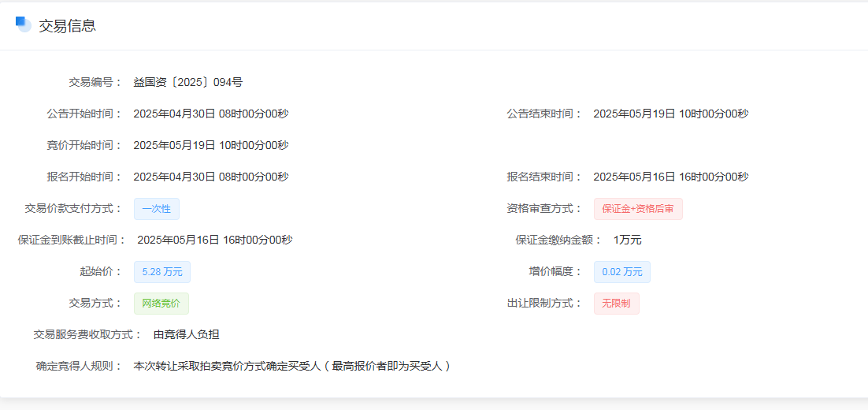Click the 报名结束时间 value 2025年05月16日 16时00分00秒

click(x=671, y=177)
